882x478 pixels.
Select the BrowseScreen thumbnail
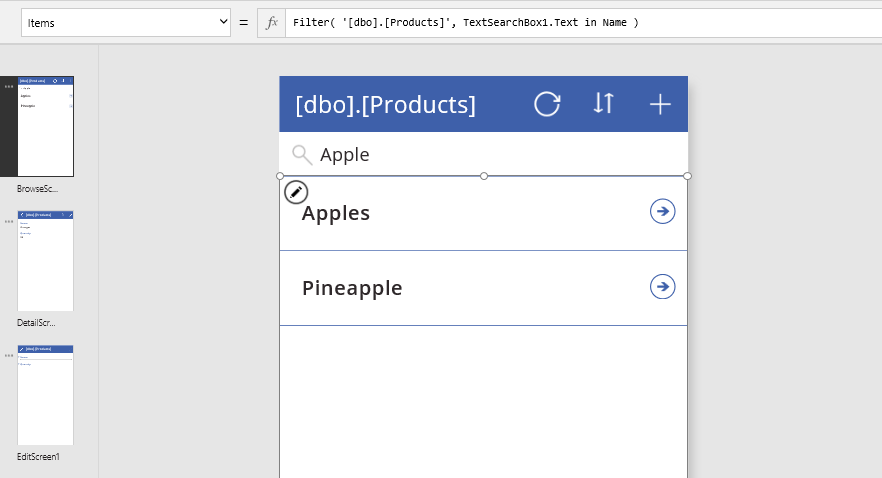[46, 127]
